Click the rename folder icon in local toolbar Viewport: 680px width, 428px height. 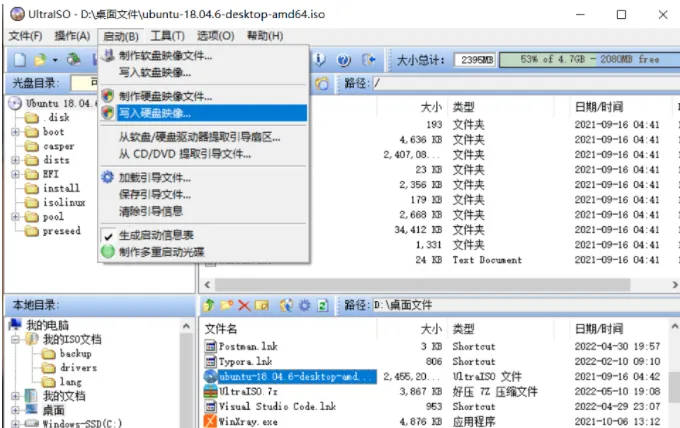pyautogui.click(x=262, y=305)
